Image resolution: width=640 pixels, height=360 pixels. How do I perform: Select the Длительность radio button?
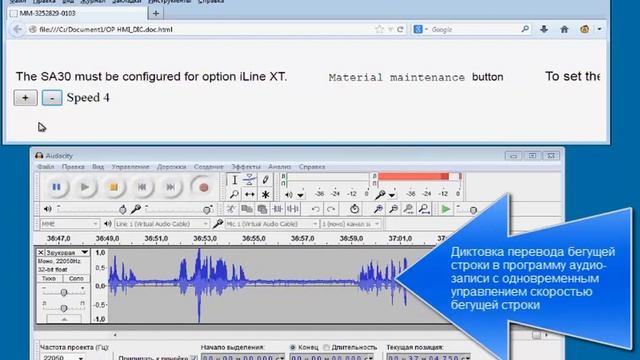[326, 347]
